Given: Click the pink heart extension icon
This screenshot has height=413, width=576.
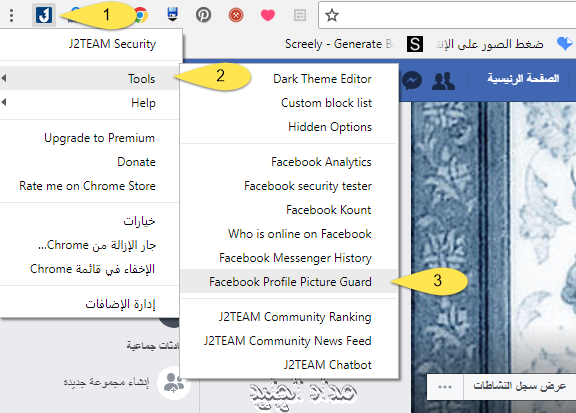Looking at the screenshot, I should pyautogui.click(x=268, y=15).
